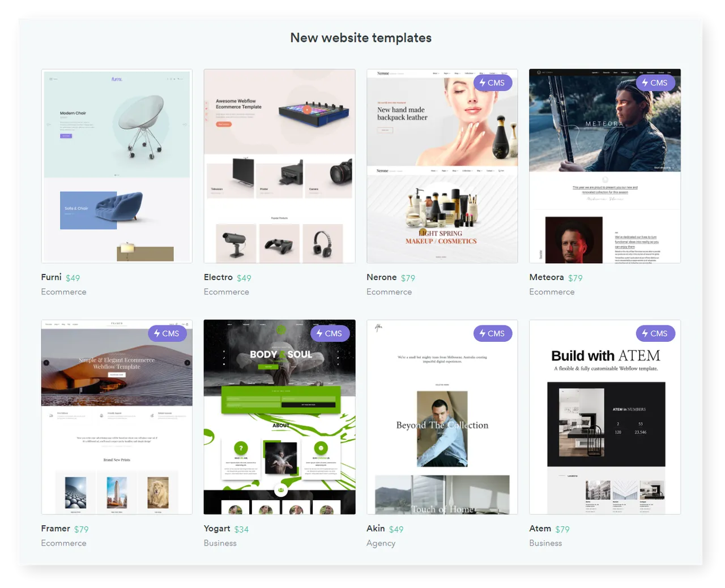The height and width of the screenshot is (588, 725).
Task: Click the Nerone template title
Action: (x=381, y=277)
